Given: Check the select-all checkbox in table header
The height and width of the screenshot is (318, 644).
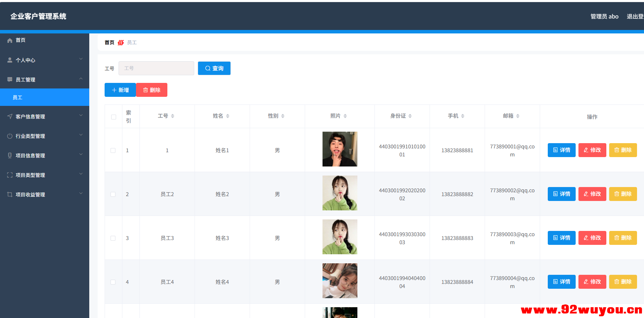Looking at the screenshot, I should point(113,117).
